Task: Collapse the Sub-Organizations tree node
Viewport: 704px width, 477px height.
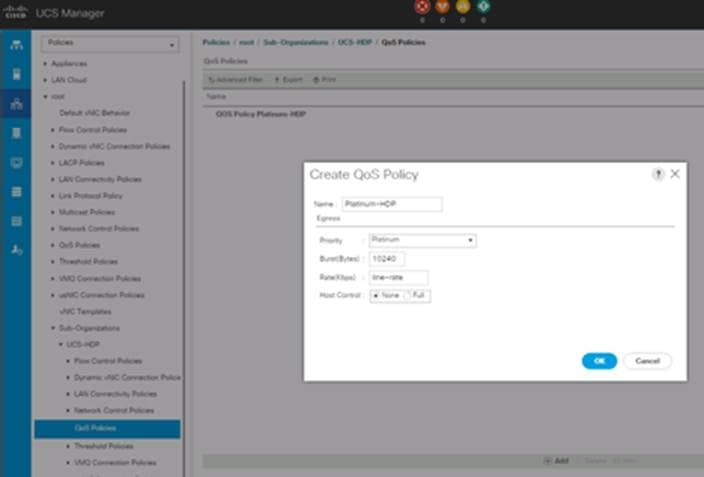Action: pyautogui.click(x=53, y=328)
